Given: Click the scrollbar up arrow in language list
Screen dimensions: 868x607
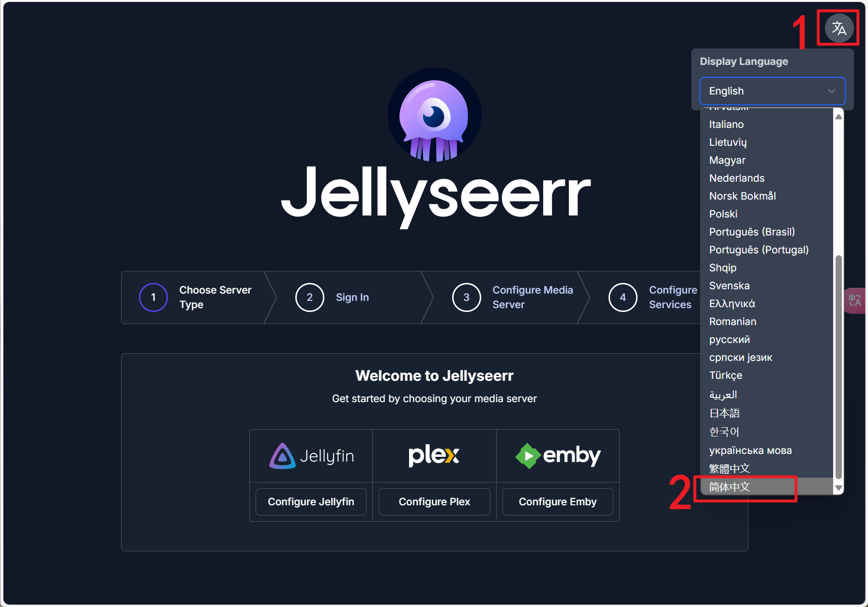Looking at the screenshot, I should point(839,117).
